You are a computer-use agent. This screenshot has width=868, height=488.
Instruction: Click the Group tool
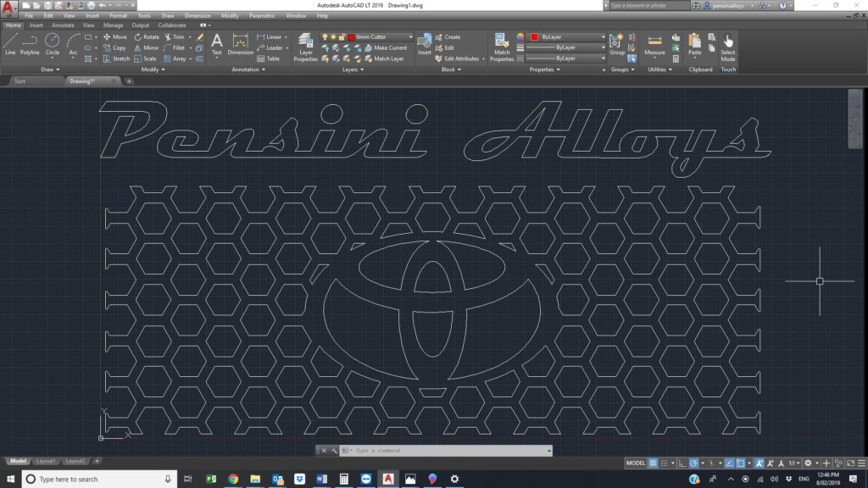(617, 44)
